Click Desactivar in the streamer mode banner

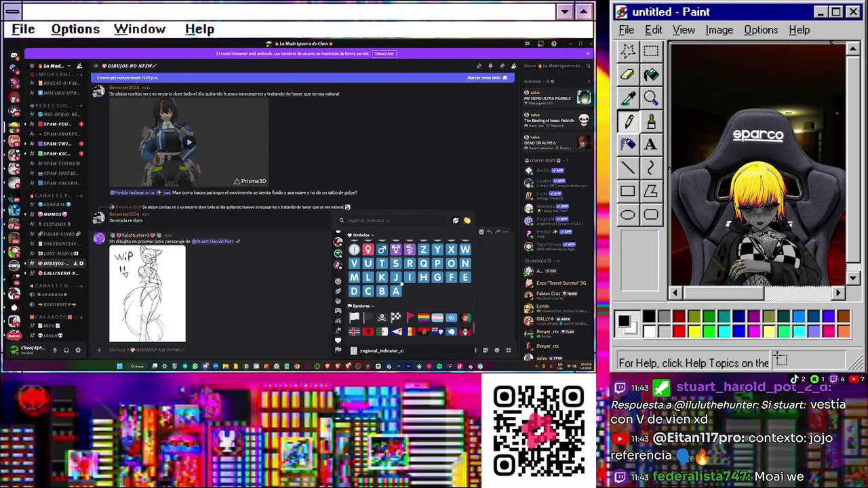point(384,54)
